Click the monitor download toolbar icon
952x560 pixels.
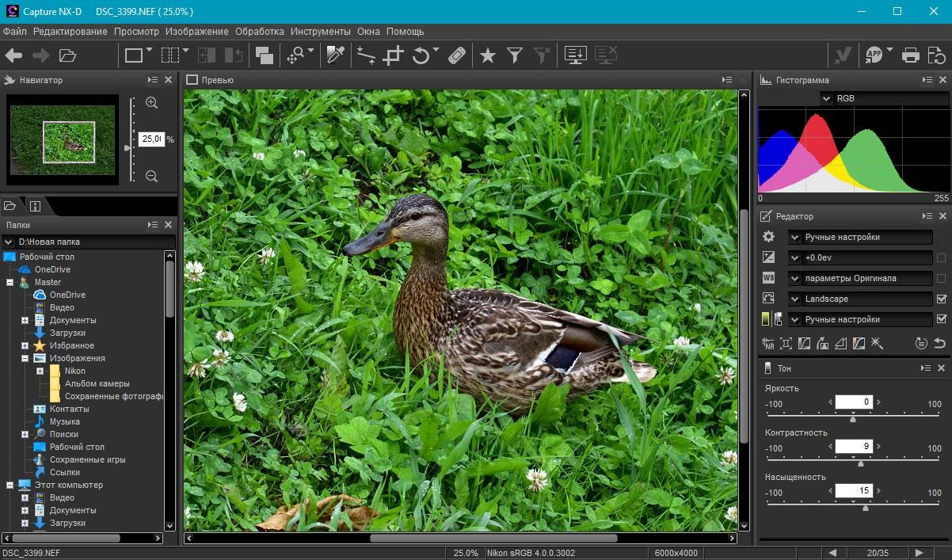tap(576, 55)
